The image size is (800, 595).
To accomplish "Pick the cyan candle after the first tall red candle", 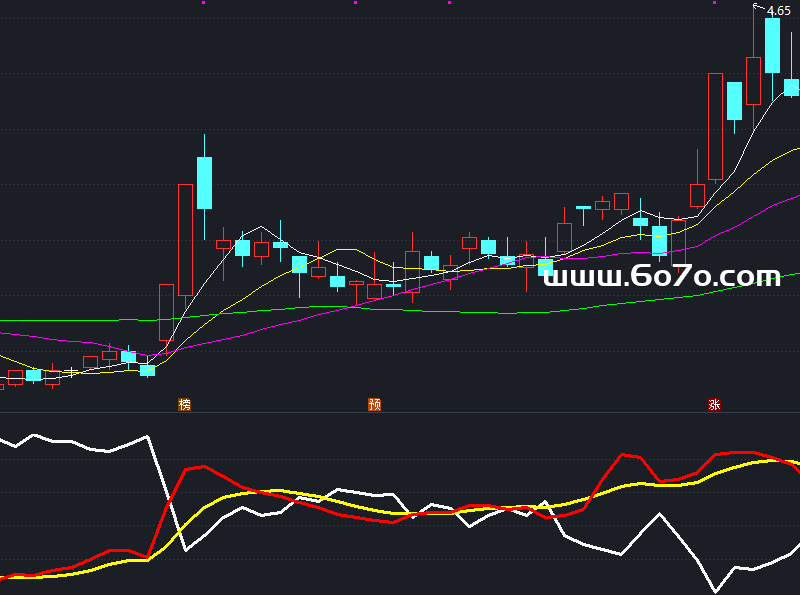I will (x=205, y=182).
